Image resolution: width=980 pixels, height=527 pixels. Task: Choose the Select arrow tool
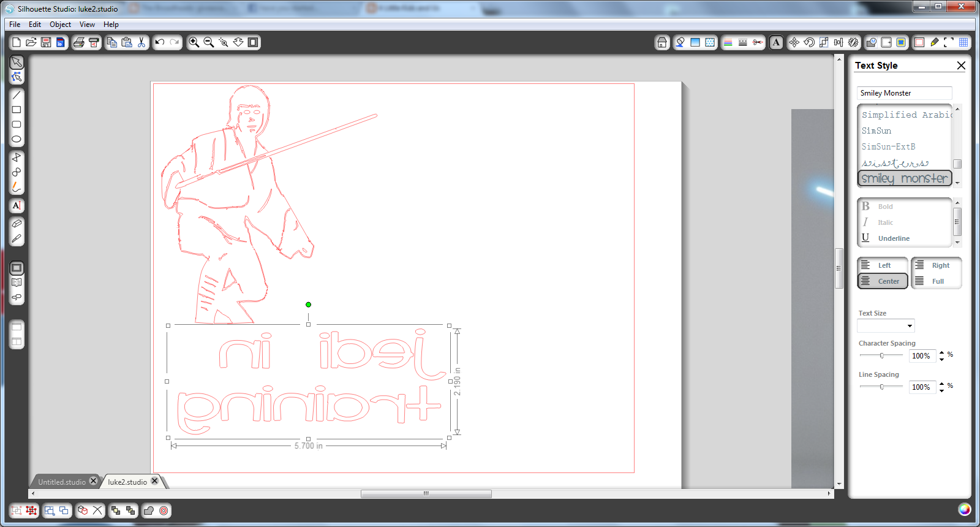[17, 62]
